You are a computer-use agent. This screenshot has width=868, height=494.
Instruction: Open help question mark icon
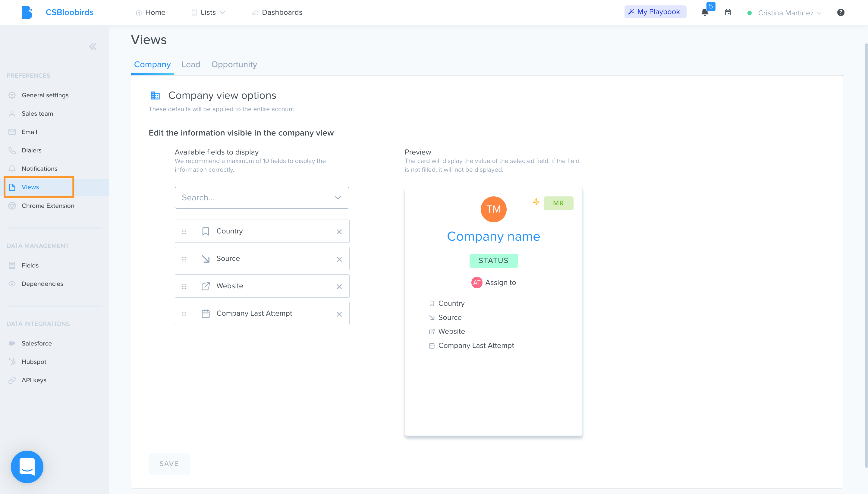pos(841,13)
